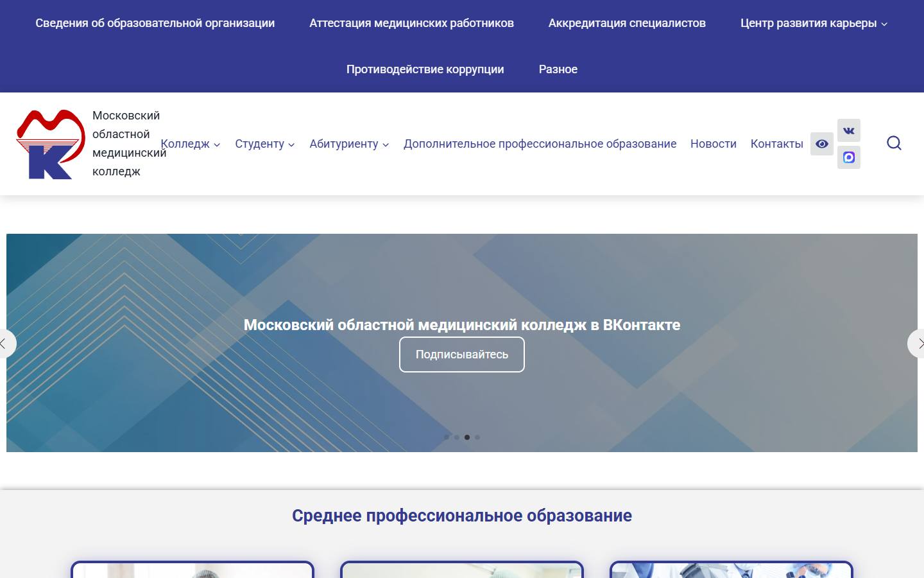
Task: Open Сведения об образовательной организации
Action: click(x=155, y=23)
